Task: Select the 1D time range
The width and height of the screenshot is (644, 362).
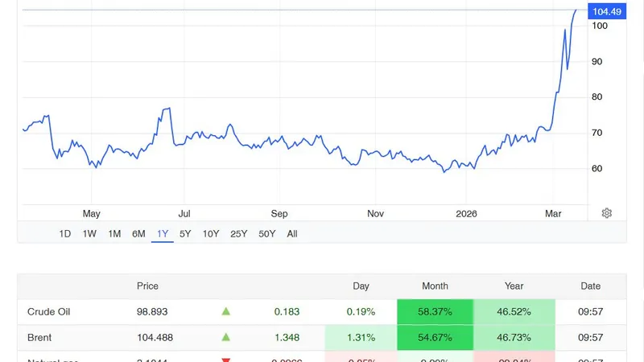Action: 65,234
